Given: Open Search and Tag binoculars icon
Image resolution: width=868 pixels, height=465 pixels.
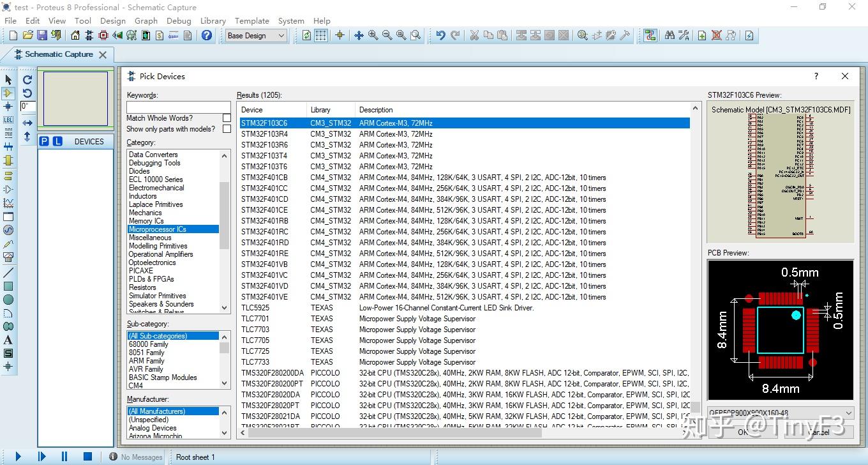Looking at the screenshot, I should (x=670, y=36).
